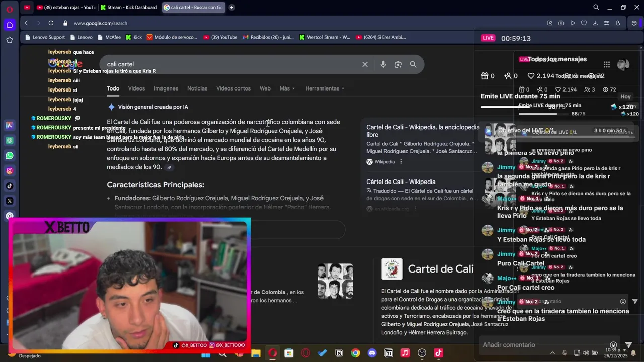Click the magnifier search button in Google
Screen dimensions: 644x362
413,64
